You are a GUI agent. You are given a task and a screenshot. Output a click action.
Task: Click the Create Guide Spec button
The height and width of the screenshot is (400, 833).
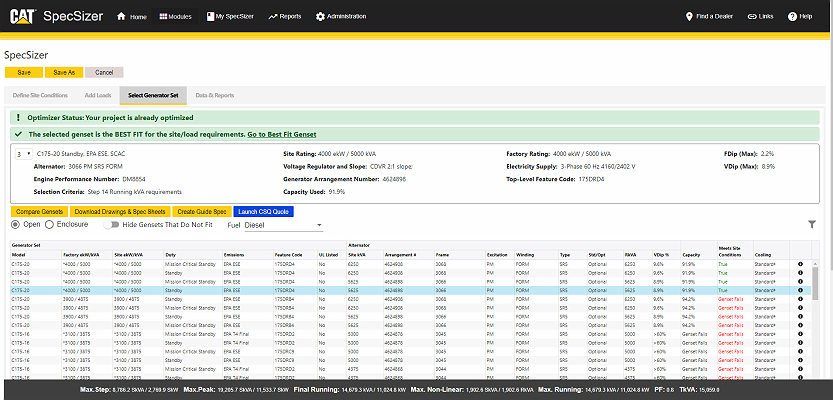201,211
